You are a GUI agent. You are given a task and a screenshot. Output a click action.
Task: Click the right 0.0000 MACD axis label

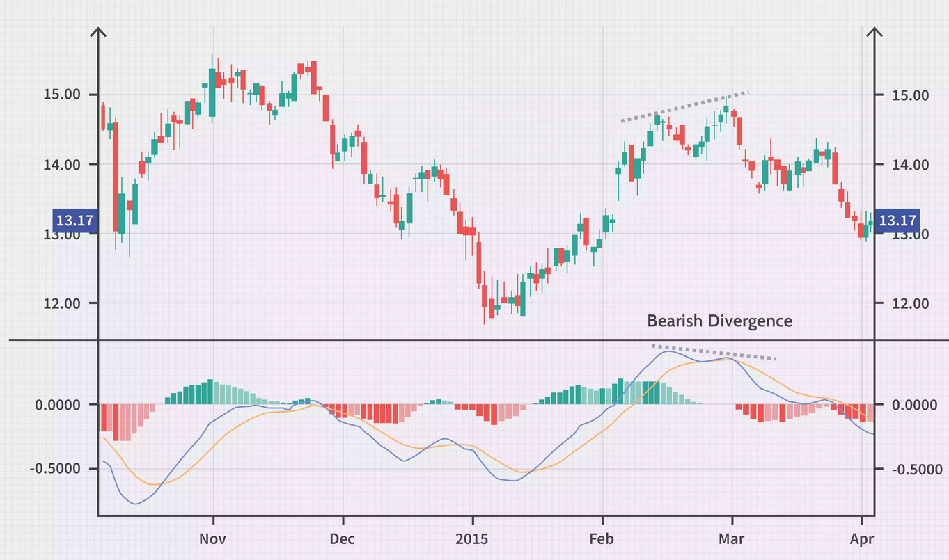(914, 405)
